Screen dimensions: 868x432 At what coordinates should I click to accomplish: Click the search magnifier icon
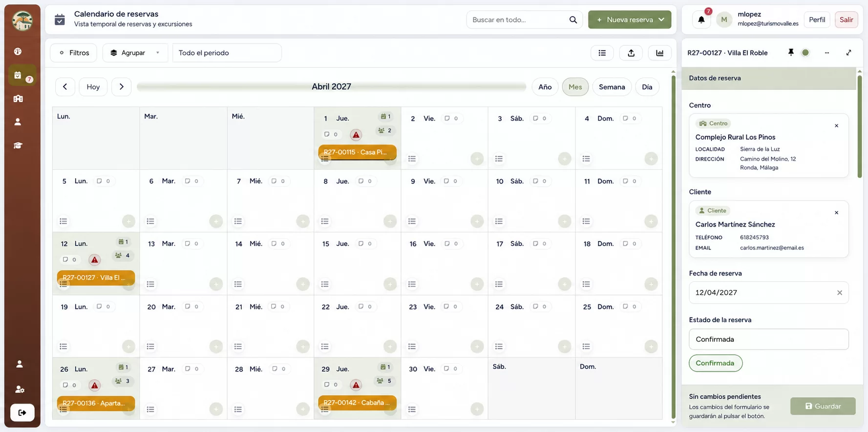click(573, 20)
